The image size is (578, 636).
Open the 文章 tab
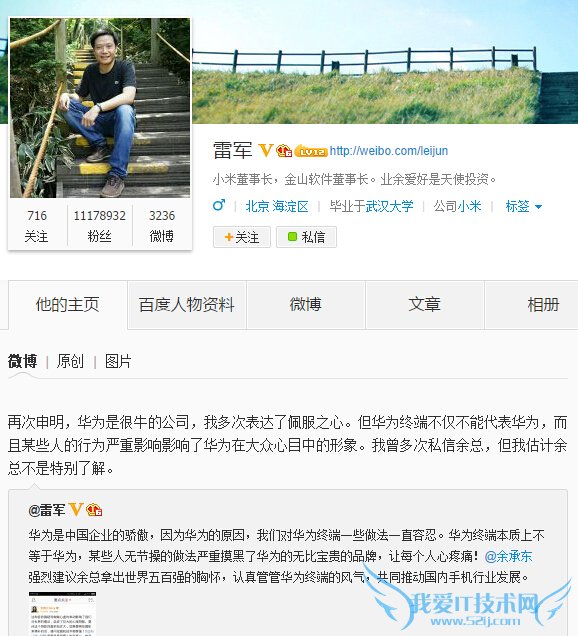click(425, 305)
